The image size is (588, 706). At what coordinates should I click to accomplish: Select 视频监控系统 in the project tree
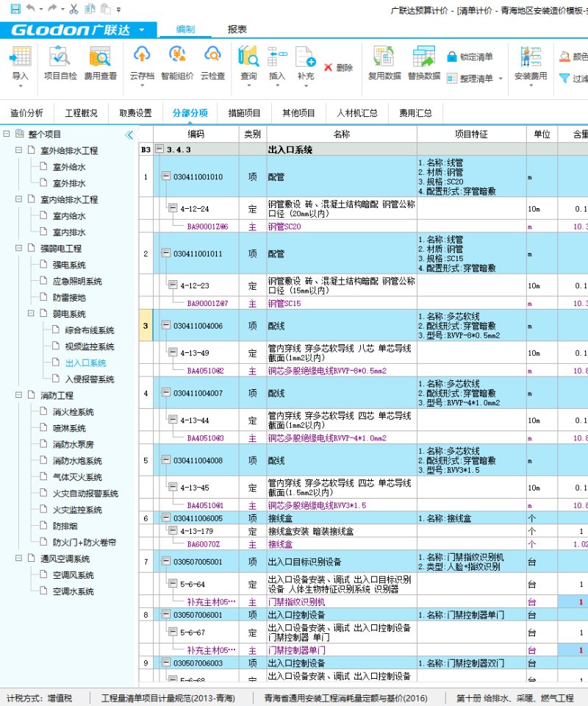[89, 346]
